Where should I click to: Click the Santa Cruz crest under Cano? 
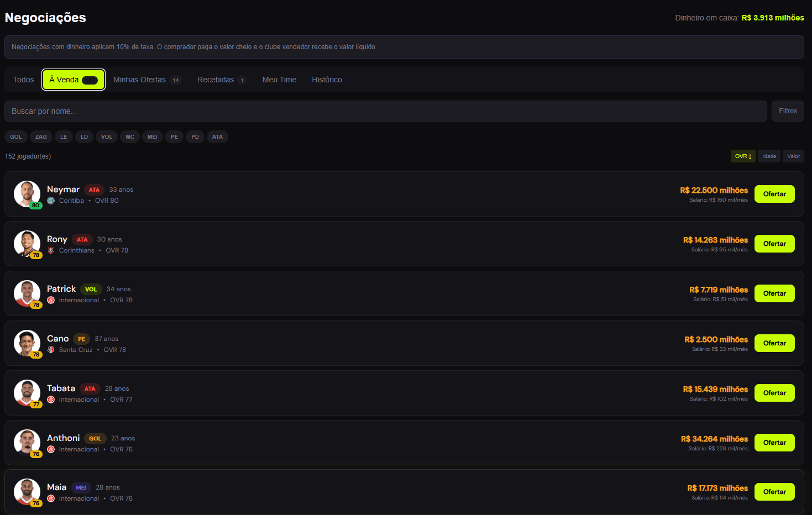tap(51, 350)
